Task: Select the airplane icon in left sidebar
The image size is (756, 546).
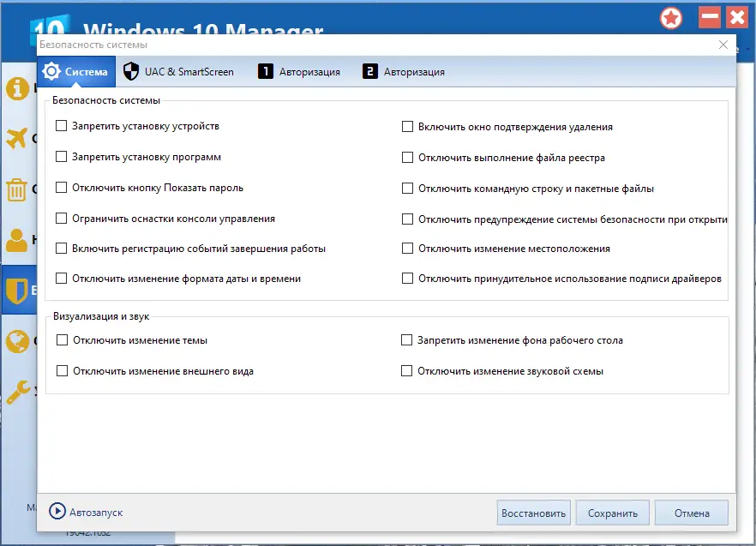Action: (16, 138)
